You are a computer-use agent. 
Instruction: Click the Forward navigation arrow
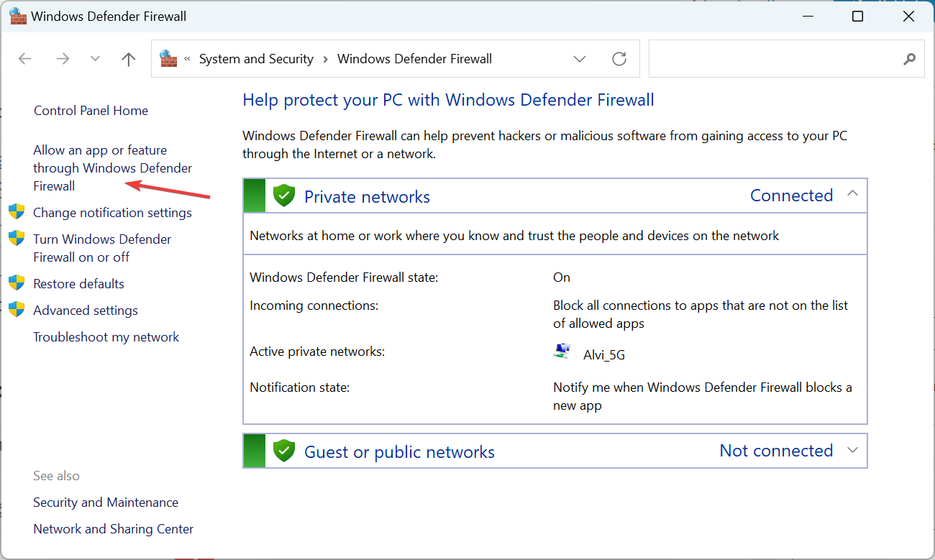(63, 59)
